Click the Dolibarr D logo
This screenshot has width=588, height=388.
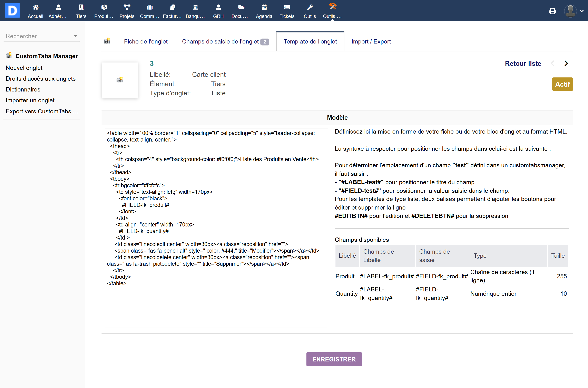pyautogui.click(x=12, y=10)
